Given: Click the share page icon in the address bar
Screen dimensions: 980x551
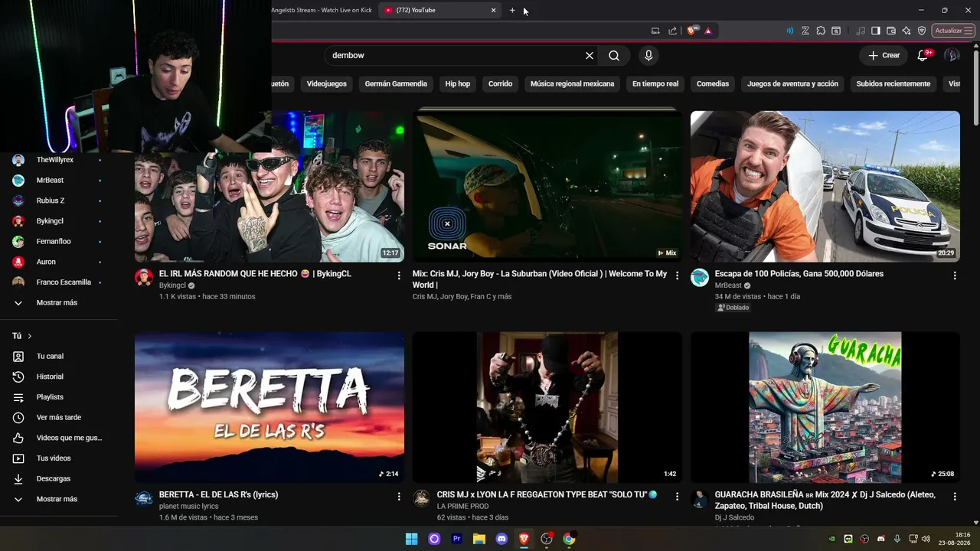Looking at the screenshot, I should click(x=672, y=31).
